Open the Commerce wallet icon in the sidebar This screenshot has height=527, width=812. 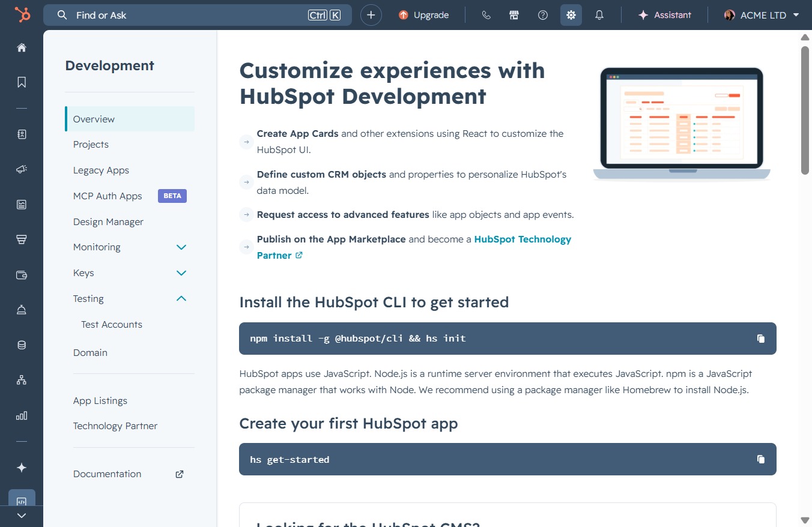[x=22, y=275]
